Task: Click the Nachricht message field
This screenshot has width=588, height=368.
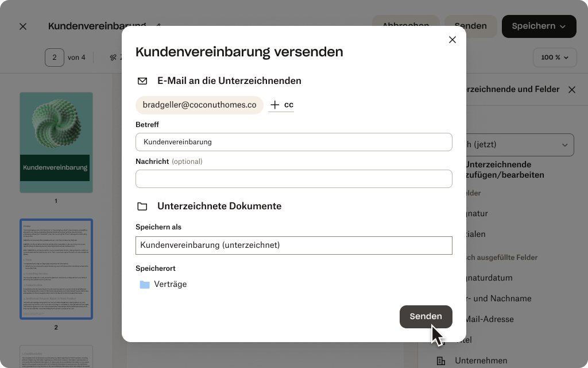Action: [x=293, y=179]
